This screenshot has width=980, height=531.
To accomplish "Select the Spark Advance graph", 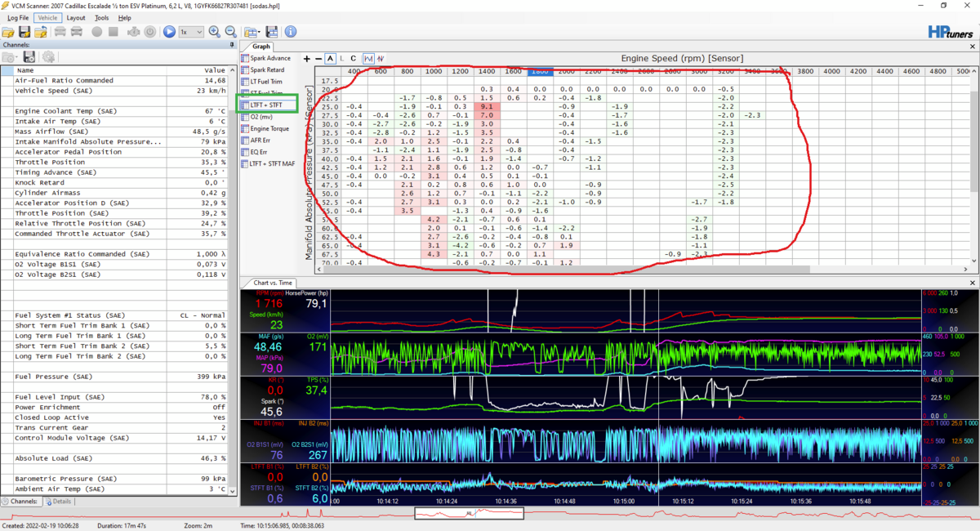I will pyautogui.click(x=269, y=59).
